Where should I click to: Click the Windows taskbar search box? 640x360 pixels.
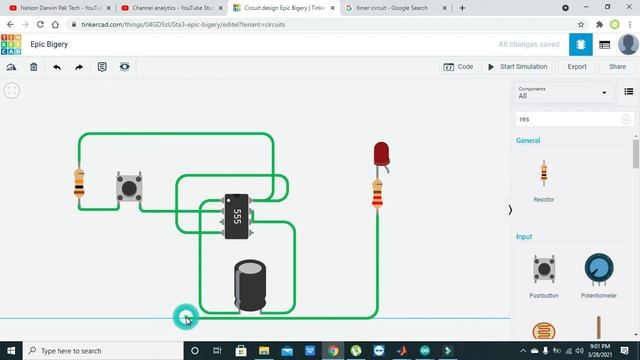pyautogui.click(x=102, y=351)
